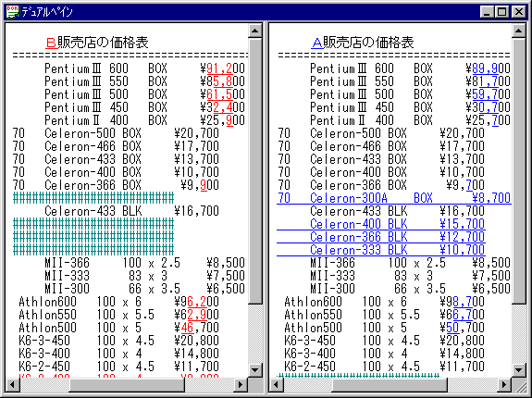Click right pane horizontal scrollbar thumb
Image resolution: width=532 pixels, height=398 pixels.
pos(390,384)
